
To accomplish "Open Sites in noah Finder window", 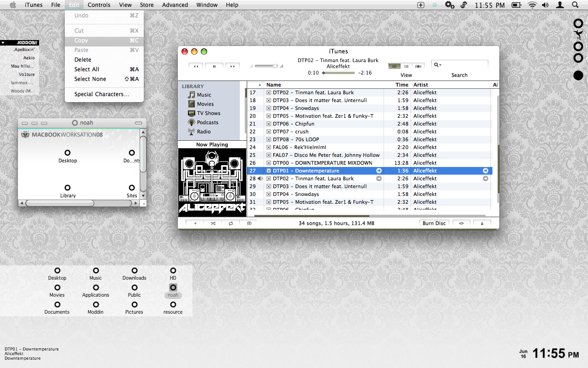I will 132,191.
